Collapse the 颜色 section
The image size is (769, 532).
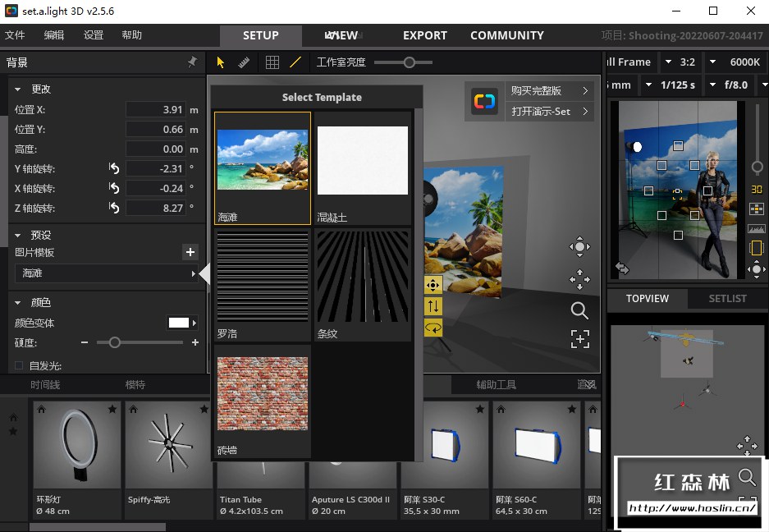pyautogui.click(x=18, y=303)
